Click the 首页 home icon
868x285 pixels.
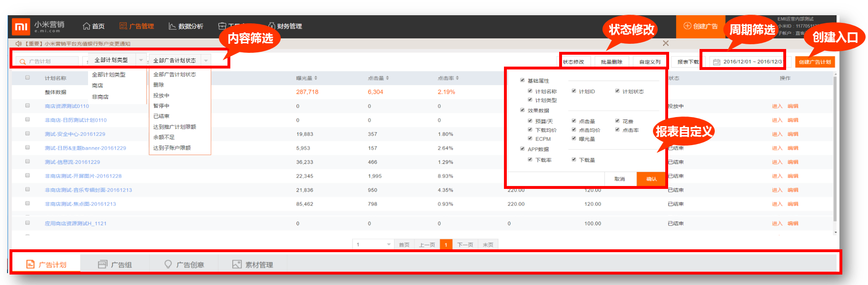[x=86, y=26]
